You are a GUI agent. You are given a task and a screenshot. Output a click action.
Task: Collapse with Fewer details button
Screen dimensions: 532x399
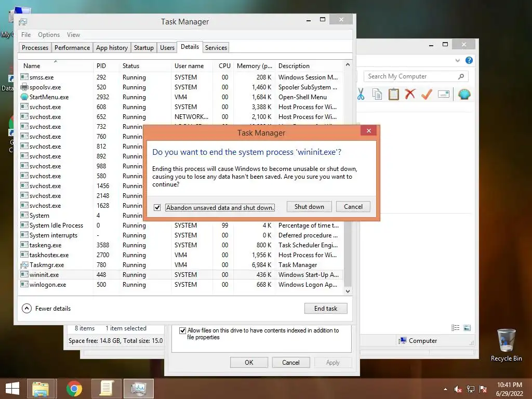(46, 309)
